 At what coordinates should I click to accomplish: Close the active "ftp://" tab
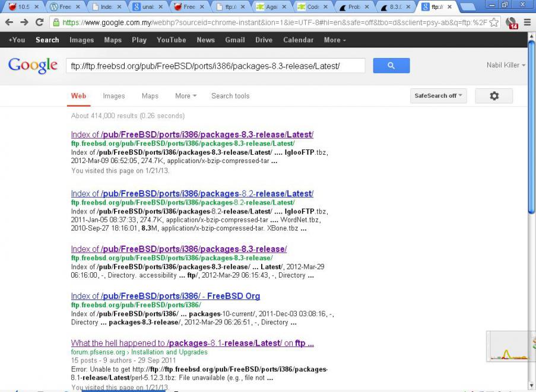click(x=449, y=7)
